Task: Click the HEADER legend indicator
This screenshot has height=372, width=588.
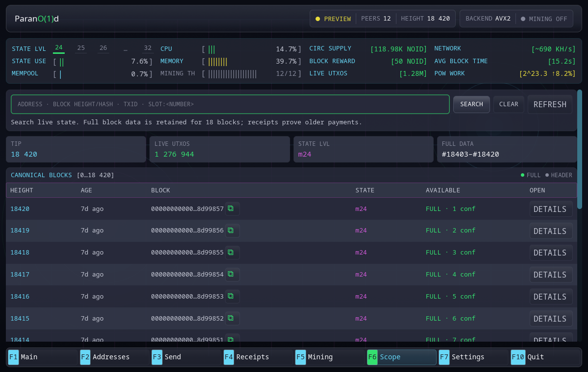Action: [x=559, y=175]
